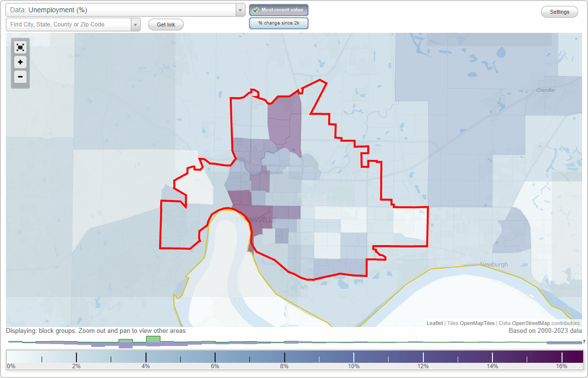Click the green checkmark on Most recent value
Viewport: 588px width, 378px height.
click(257, 9)
